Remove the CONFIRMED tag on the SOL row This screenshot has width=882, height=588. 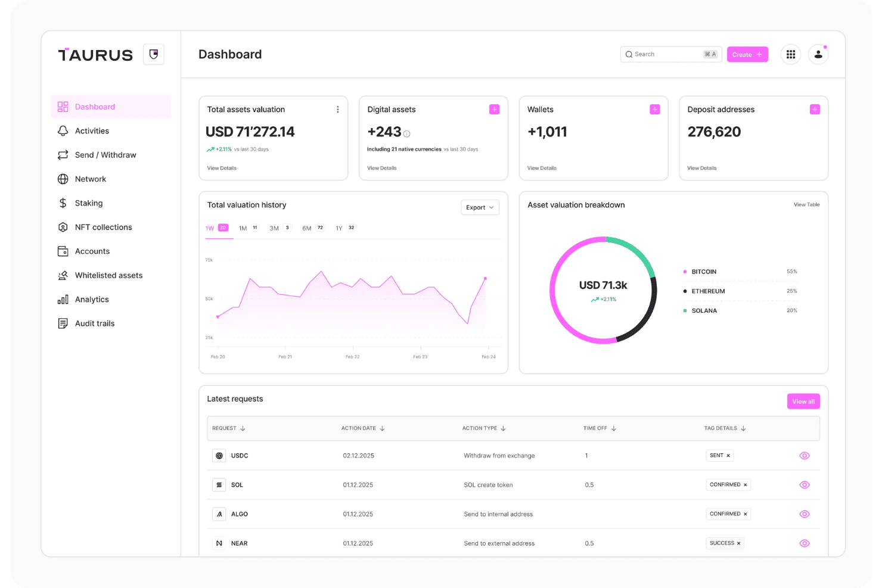tap(746, 485)
